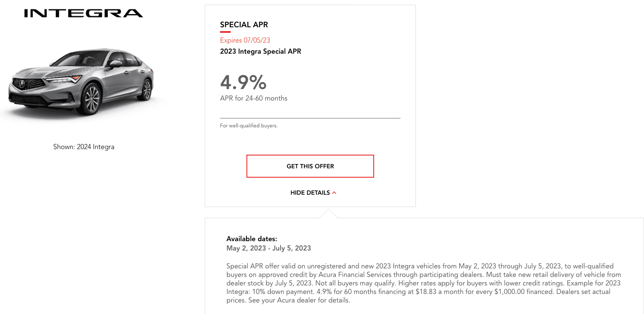Click the silver Integra car image
This screenshot has width=644, height=314.
pos(81,83)
